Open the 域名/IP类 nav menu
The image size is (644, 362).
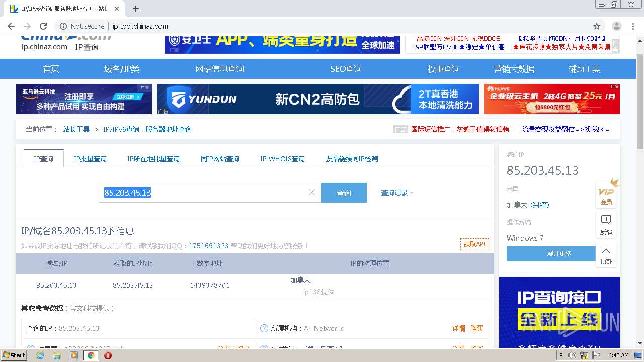122,69
